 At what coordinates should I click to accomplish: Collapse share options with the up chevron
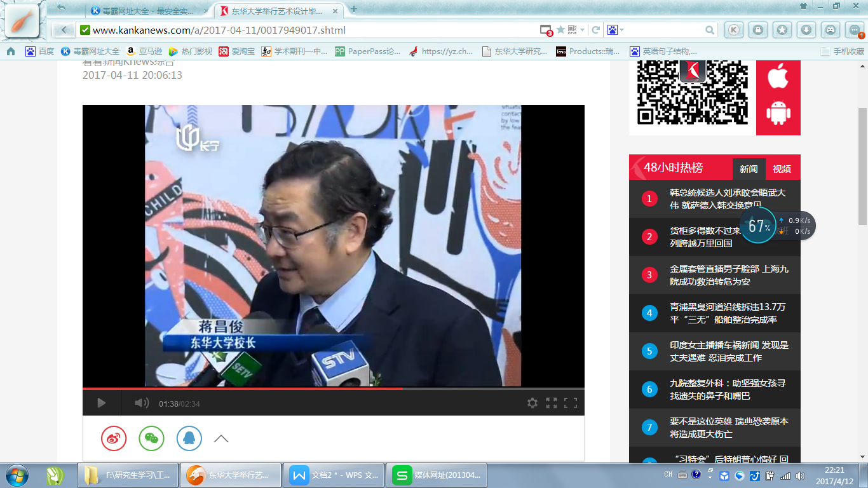click(x=221, y=438)
